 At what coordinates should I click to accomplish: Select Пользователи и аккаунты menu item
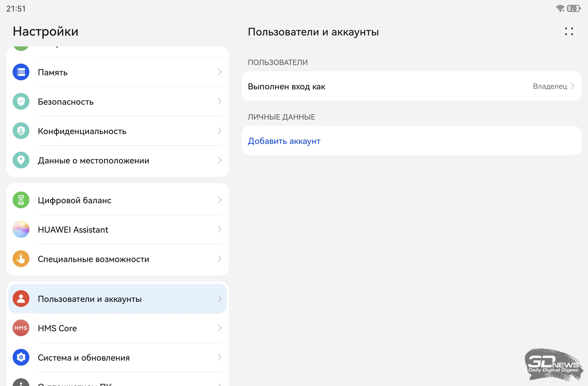pos(90,299)
